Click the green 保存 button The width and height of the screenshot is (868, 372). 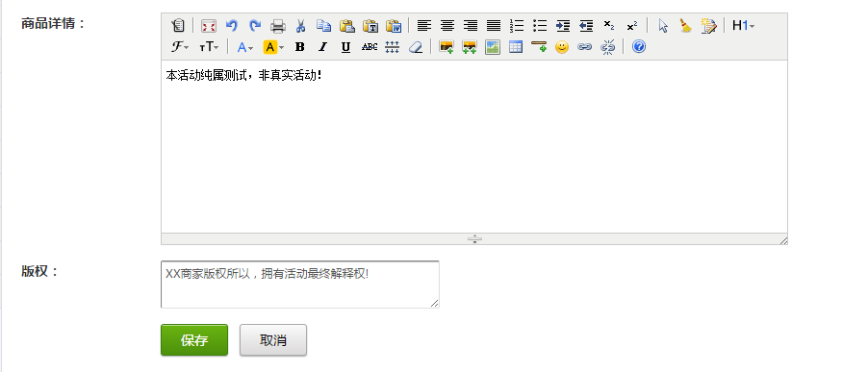pos(194,340)
